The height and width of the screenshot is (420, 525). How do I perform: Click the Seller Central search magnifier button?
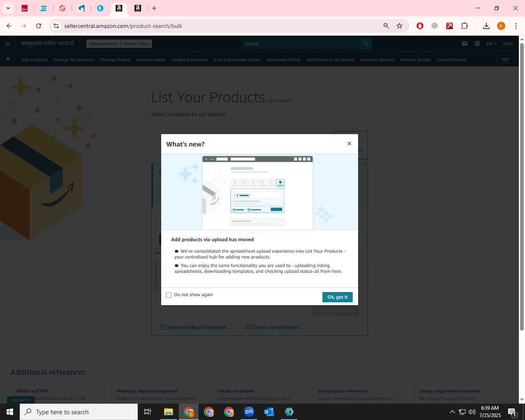[x=365, y=43]
